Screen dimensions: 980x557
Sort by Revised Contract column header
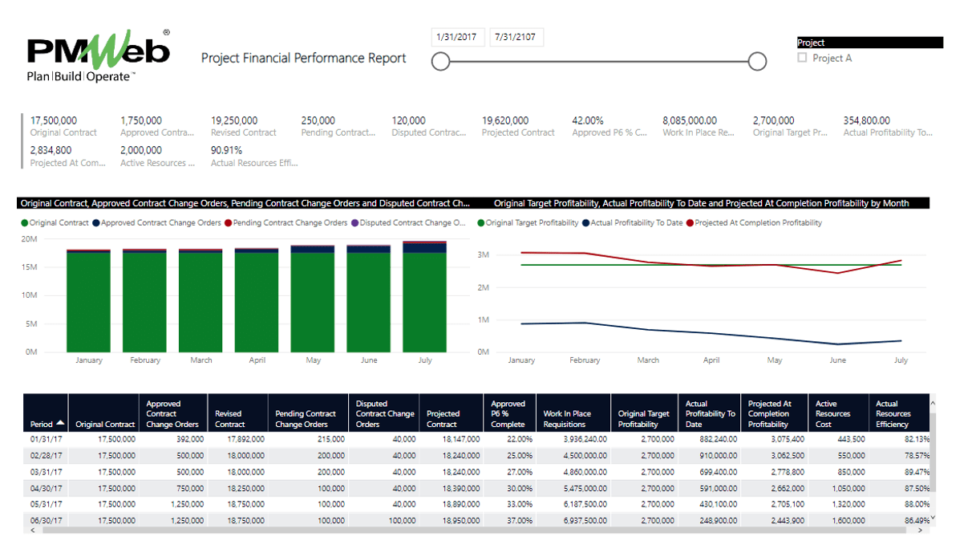(x=239, y=413)
